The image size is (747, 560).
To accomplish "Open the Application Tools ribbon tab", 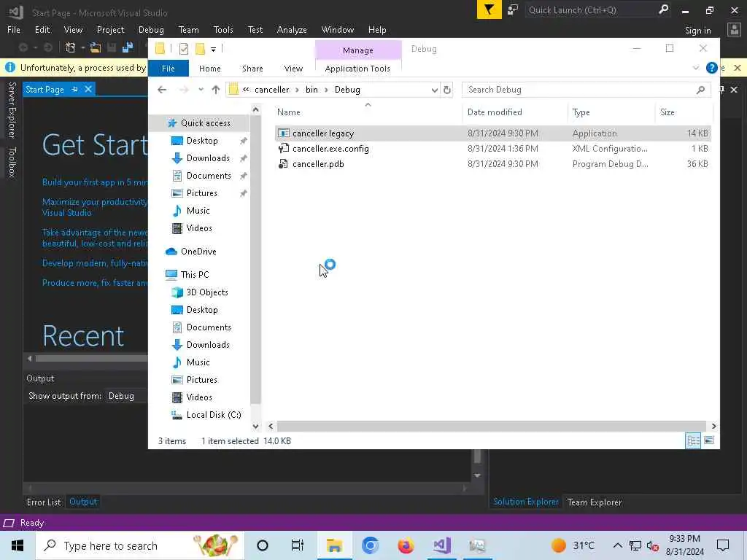I will tap(357, 69).
